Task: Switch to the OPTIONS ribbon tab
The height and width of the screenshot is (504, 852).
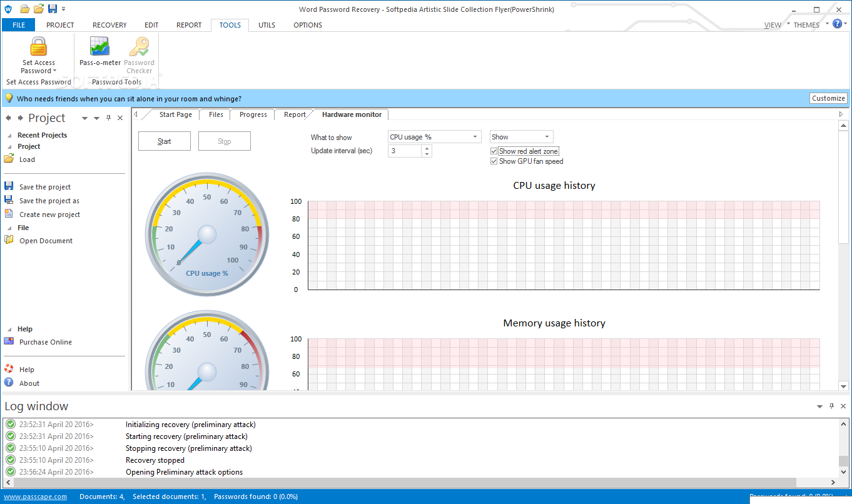Action: (x=308, y=25)
